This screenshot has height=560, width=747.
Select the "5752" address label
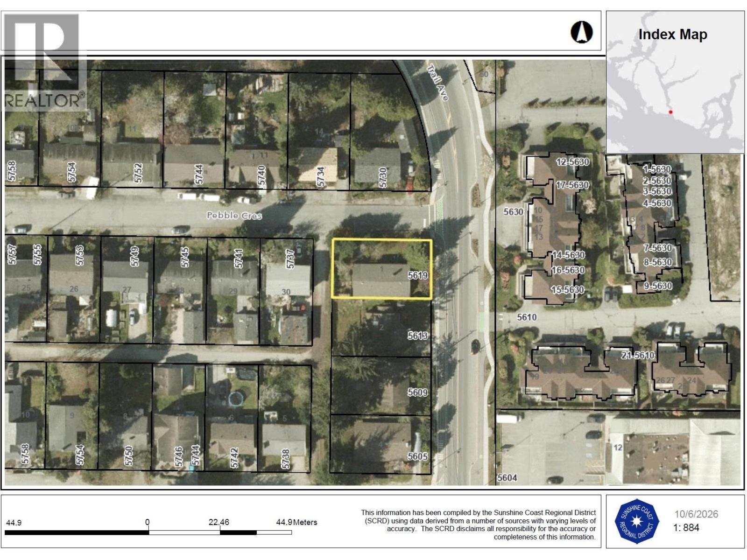coord(138,173)
